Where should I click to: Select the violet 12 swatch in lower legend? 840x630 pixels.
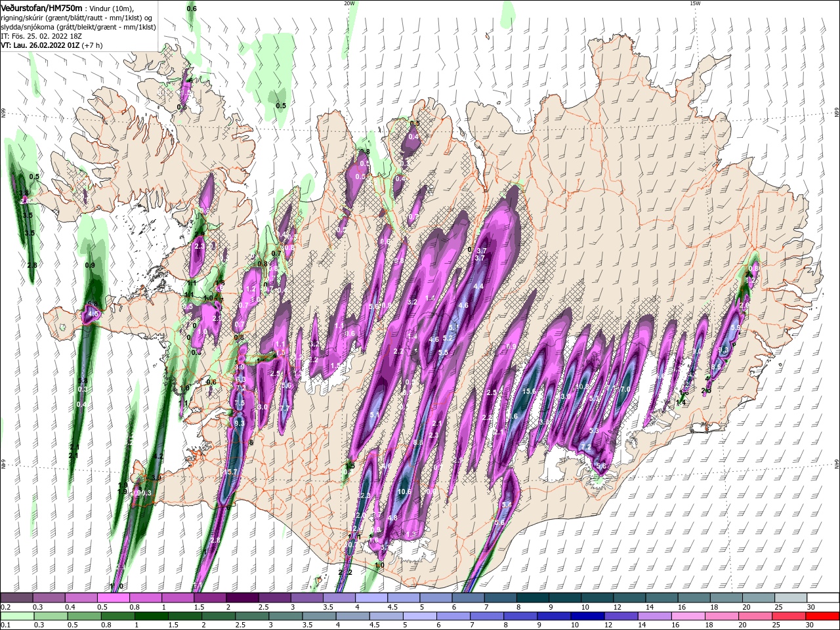point(621,617)
